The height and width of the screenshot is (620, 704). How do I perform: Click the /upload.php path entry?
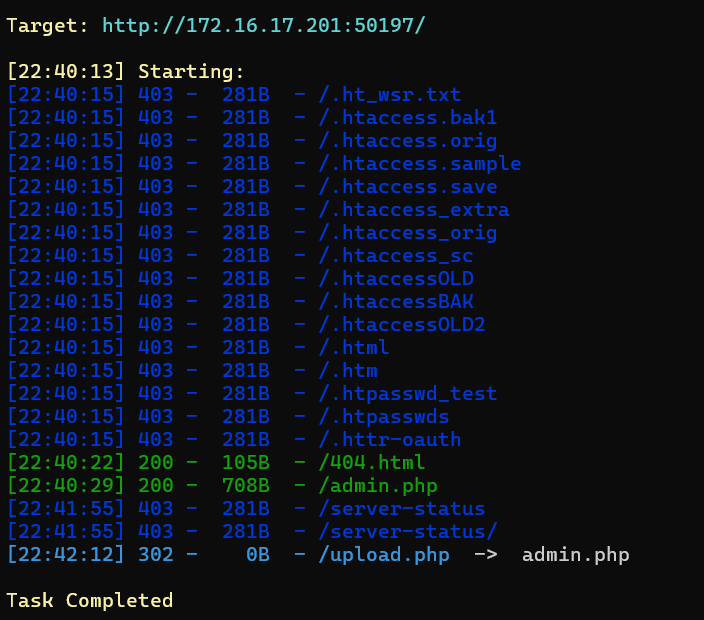(x=384, y=555)
